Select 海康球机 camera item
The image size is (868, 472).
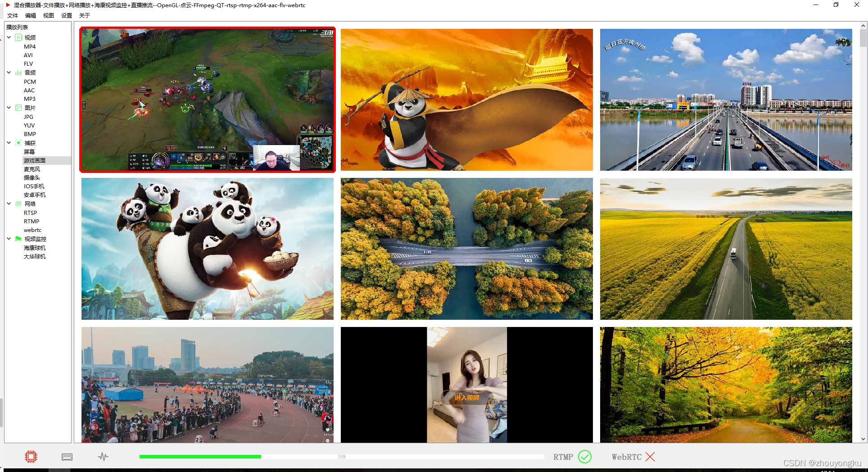pyautogui.click(x=35, y=248)
